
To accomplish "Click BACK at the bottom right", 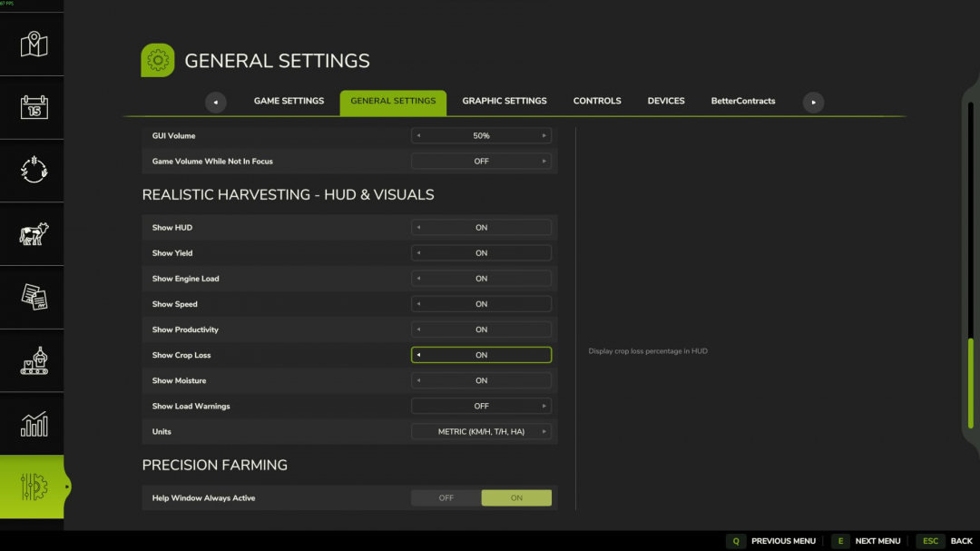I will tap(961, 540).
